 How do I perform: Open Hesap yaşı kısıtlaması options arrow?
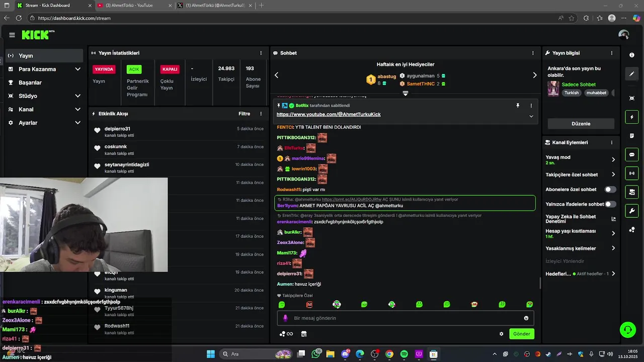point(613,233)
